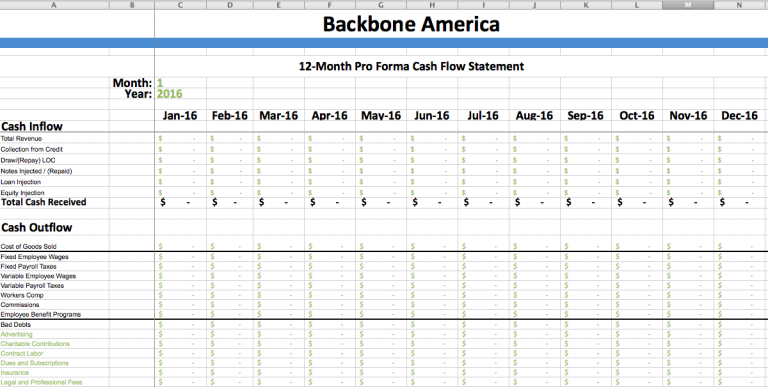This screenshot has width=768, height=387.
Task: Select the Month value cell showing 1
Action: click(x=180, y=83)
